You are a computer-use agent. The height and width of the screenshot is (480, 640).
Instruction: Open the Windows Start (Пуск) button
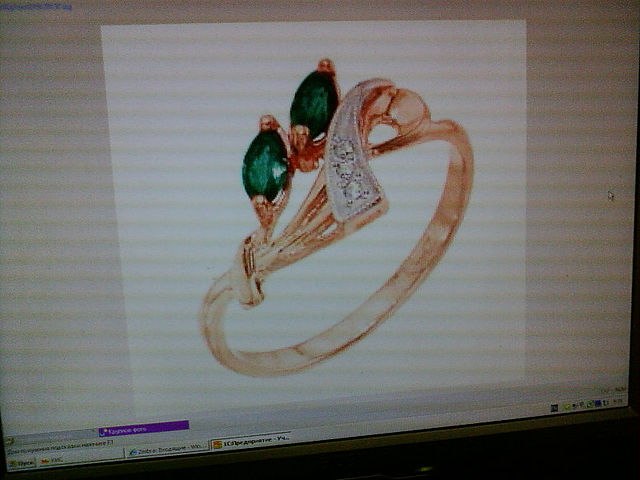22,463
